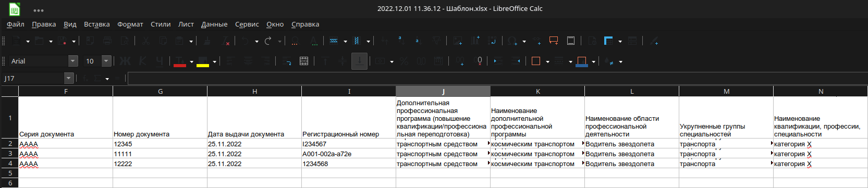
Task: Click the Insert Image icon
Action: (x=458, y=41)
